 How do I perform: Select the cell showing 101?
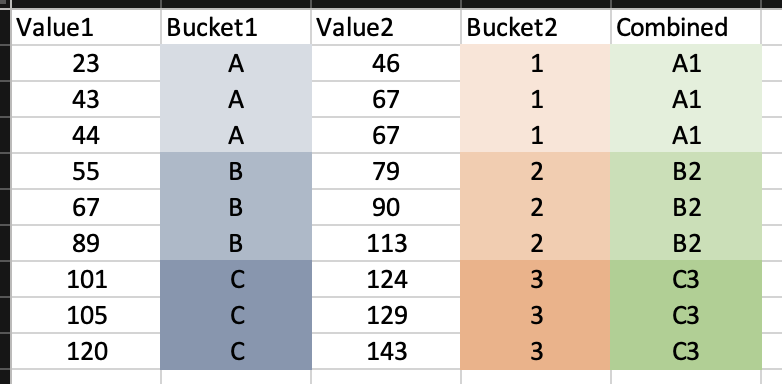tap(86, 279)
